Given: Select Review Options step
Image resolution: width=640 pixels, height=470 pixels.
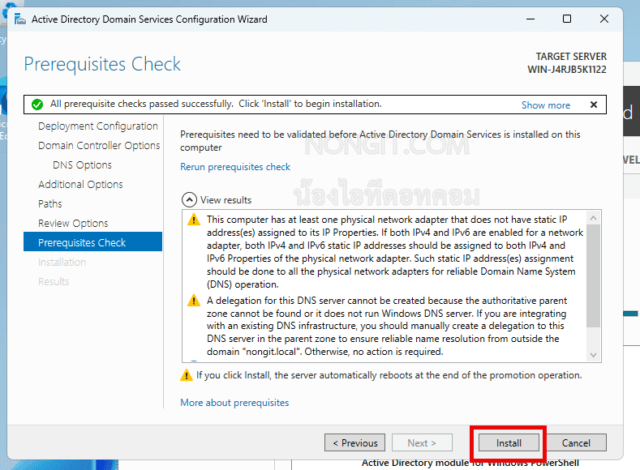Looking at the screenshot, I should click(x=73, y=223).
